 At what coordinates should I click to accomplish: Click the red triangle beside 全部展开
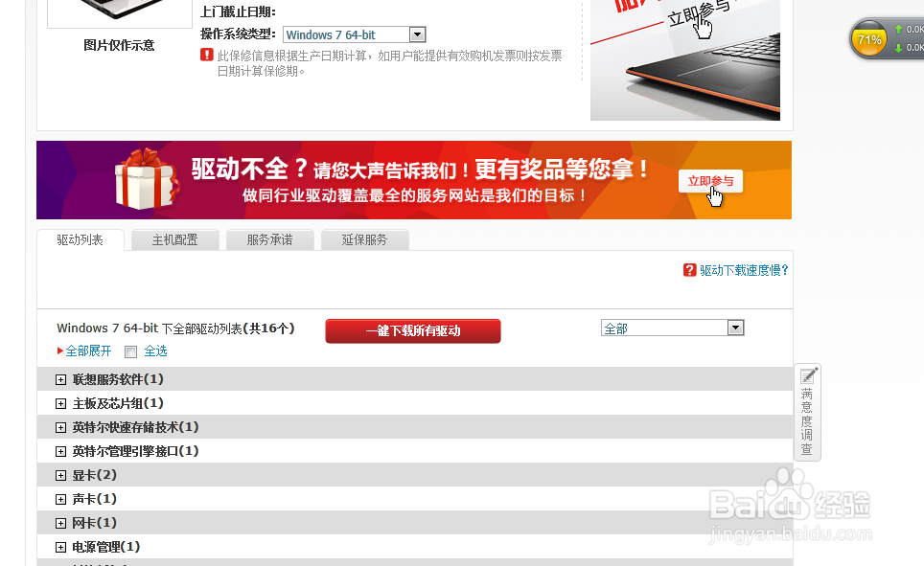point(60,351)
